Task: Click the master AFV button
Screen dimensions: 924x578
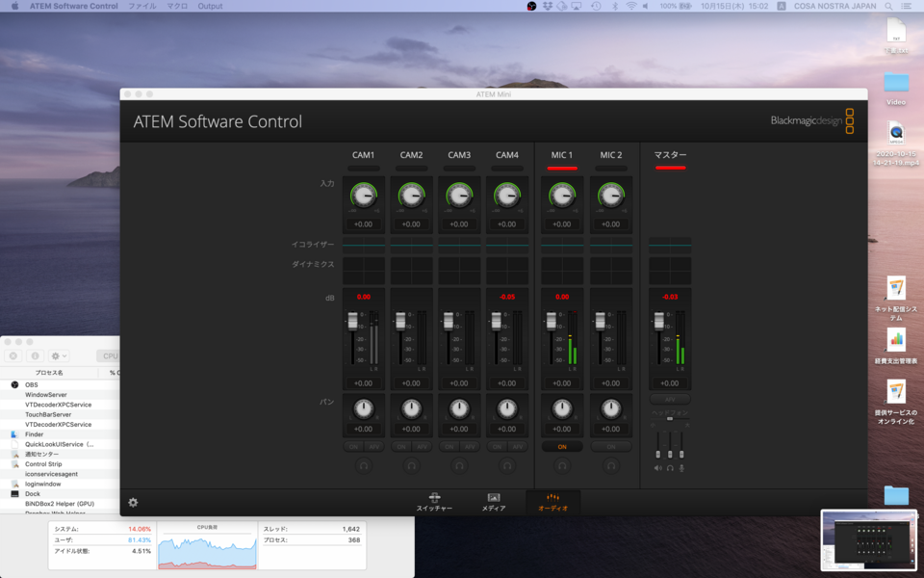Action: (x=670, y=398)
